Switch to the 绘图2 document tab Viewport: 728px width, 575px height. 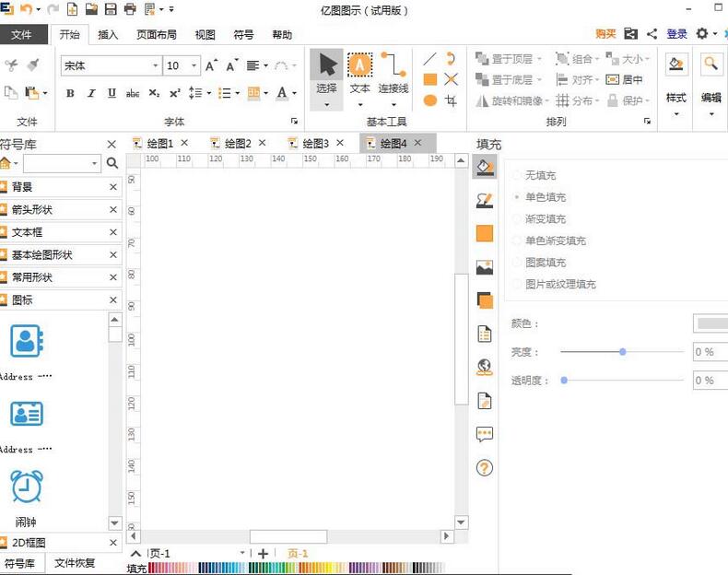pos(237,144)
